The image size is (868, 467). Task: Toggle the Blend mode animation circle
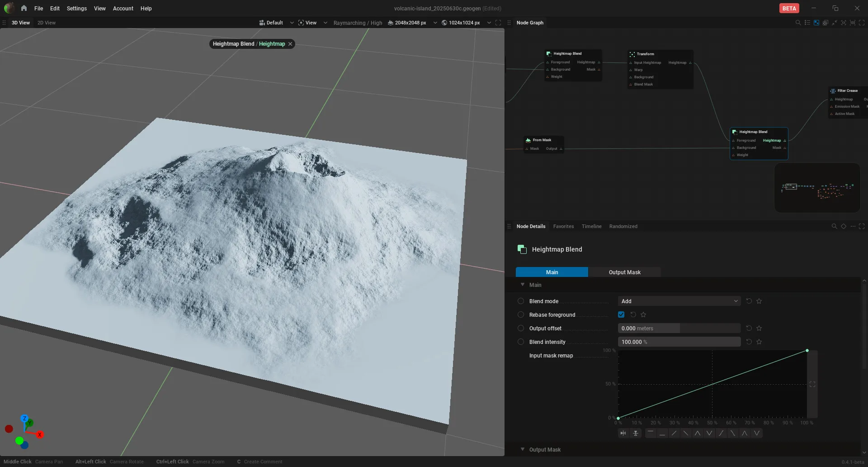point(521,301)
